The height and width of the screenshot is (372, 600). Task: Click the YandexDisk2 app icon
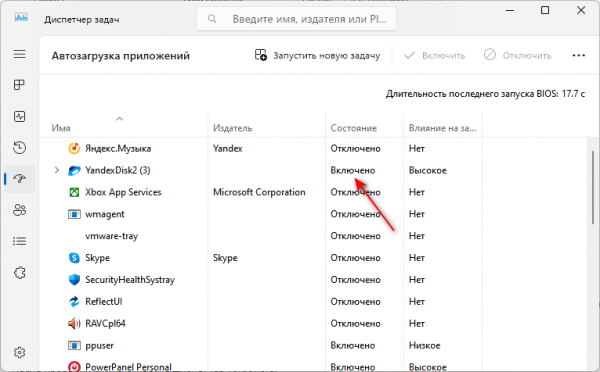[x=74, y=170]
